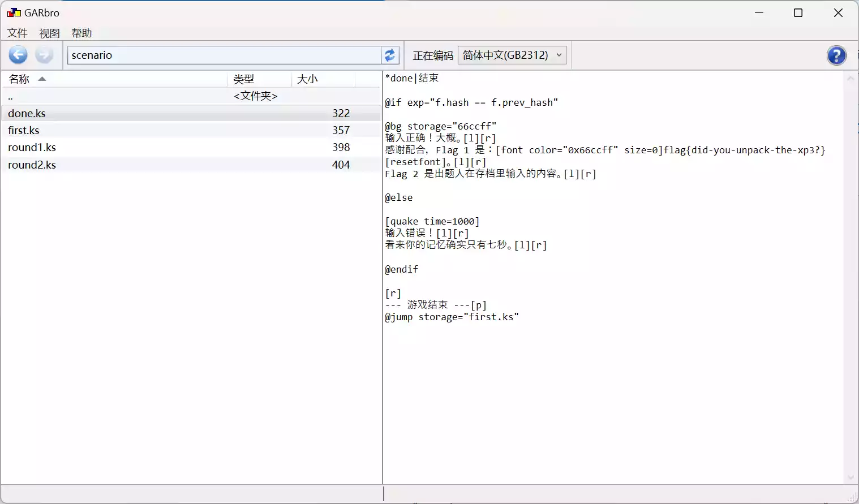The image size is (859, 504).
Task: Click the "*done|结束" line in preview
Action: [411, 78]
